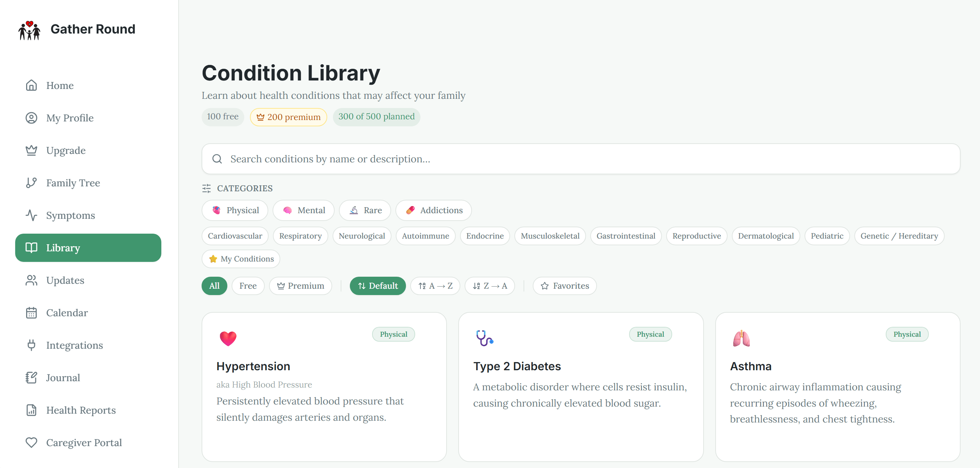Screen dimensions: 980x468
Task: Open the Upgrade section
Action: [x=88, y=150]
